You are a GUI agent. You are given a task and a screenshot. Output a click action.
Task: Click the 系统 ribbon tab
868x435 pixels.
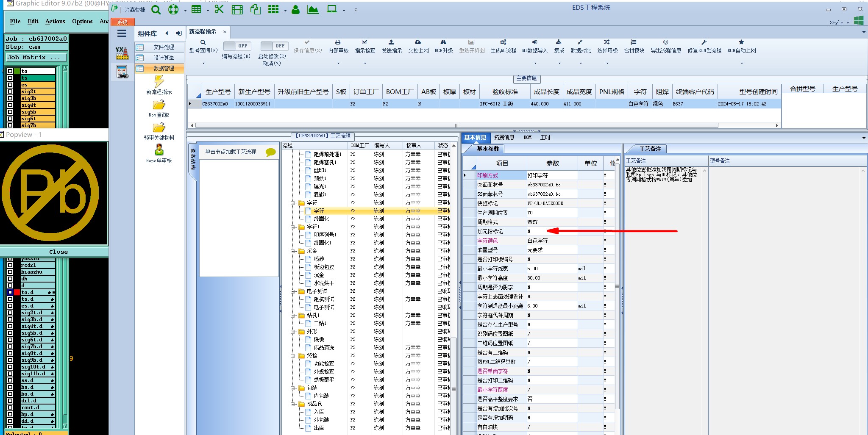pyautogui.click(x=122, y=22)
